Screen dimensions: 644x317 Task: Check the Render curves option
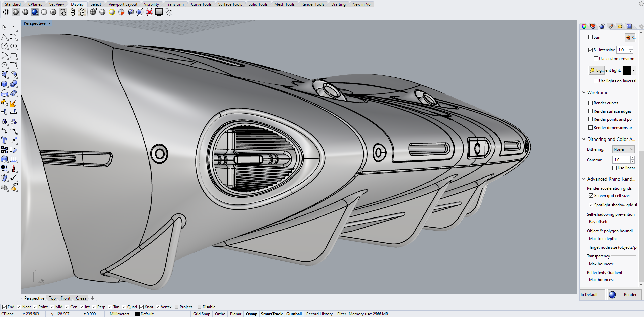point(591,103)
